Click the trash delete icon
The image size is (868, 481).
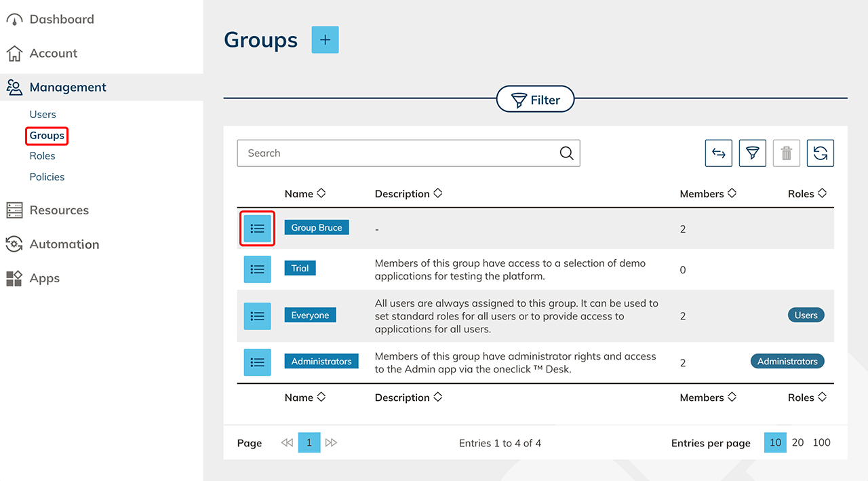point(786,153)
